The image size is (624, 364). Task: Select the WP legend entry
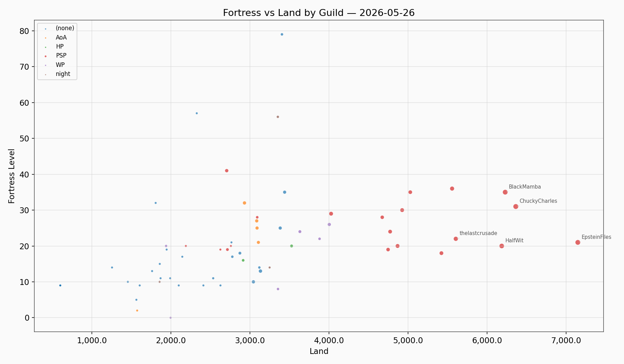tap(60, 65)
